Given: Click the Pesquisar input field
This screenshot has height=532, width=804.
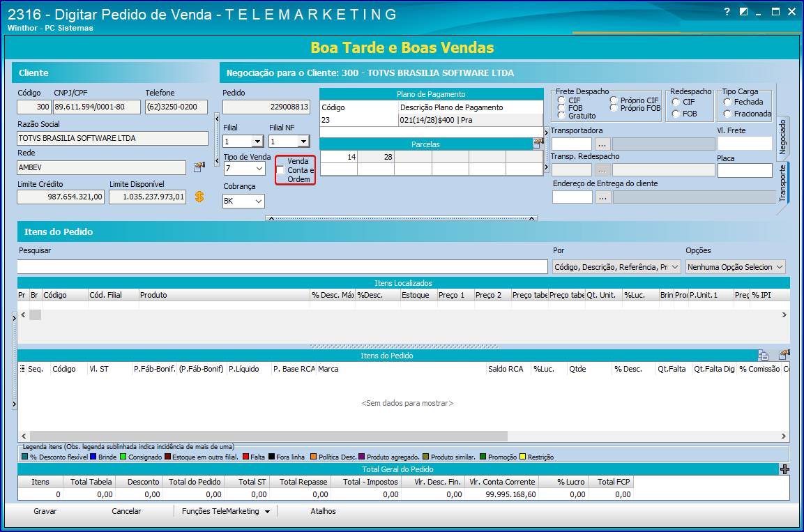Looking at the screenshot, I should coord(282,267).
